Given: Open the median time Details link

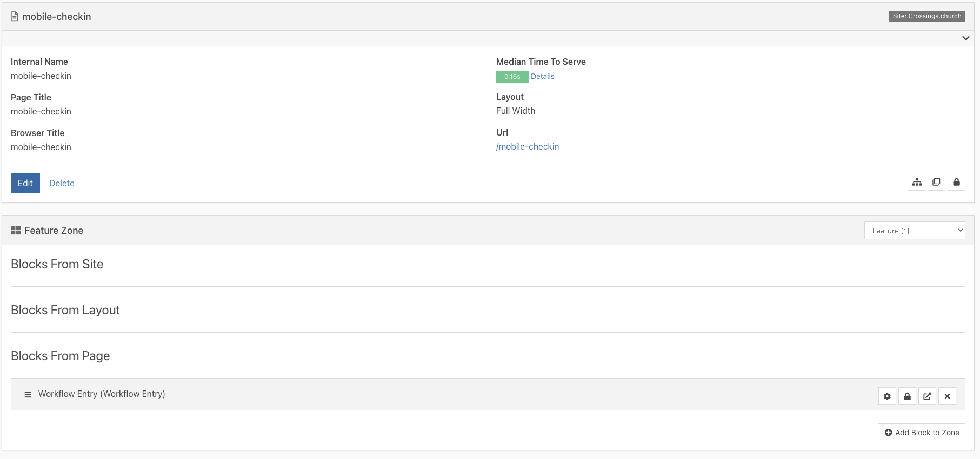Looking at the screenshot, I should 542,77.
